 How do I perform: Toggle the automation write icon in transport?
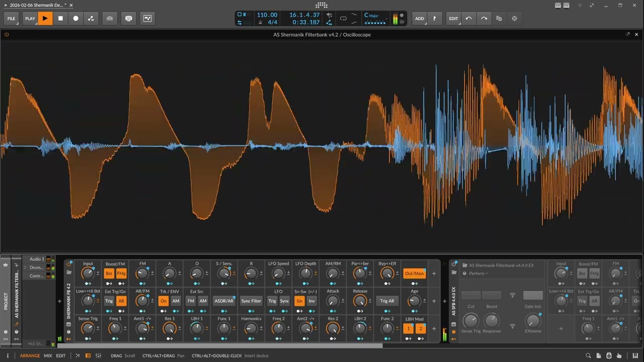(91, 19)
